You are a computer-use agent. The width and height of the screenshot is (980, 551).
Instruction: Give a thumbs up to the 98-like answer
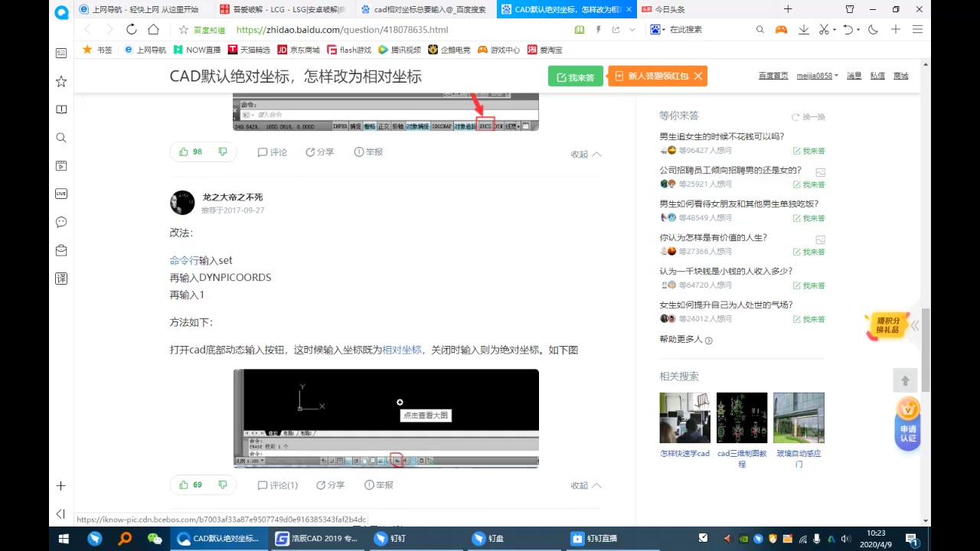(184, 152)
